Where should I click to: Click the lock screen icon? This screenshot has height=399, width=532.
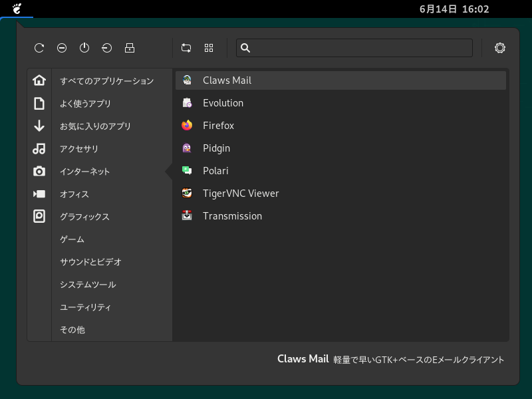click(130, 48)
